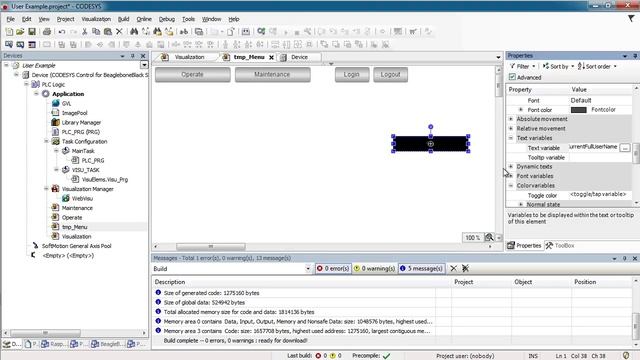This screenshot has height=360, width=640.
Task: Collapse the Visualization Manager node
Action: 46,189
